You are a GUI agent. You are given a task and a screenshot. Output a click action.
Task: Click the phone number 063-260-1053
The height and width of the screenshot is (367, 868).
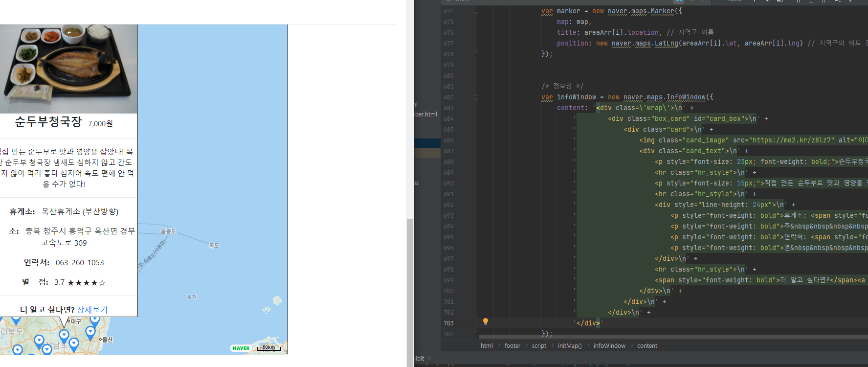pos(80,263)
